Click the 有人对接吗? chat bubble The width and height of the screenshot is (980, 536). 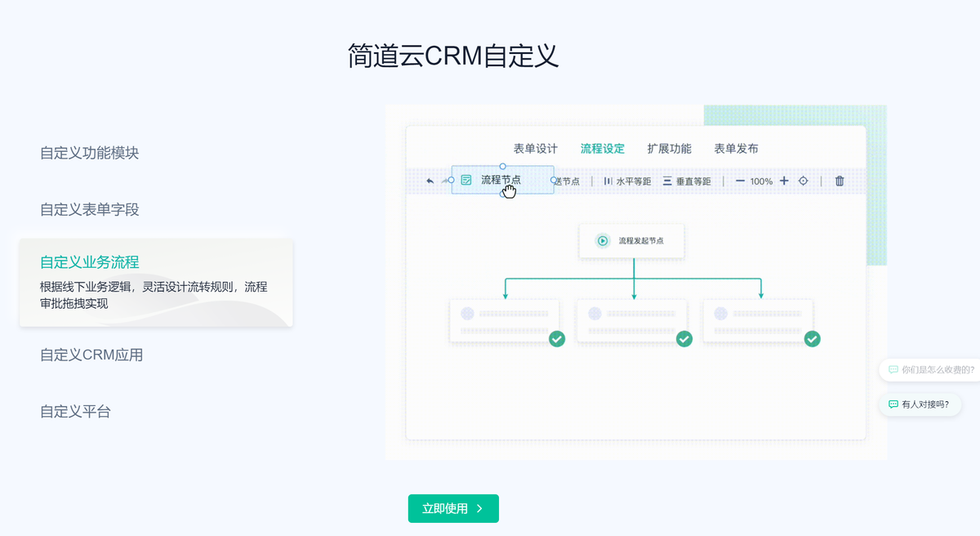tap(919, 404)
